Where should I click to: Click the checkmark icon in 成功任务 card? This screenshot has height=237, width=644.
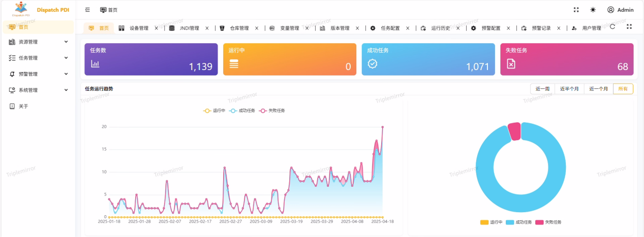(372, 63)
